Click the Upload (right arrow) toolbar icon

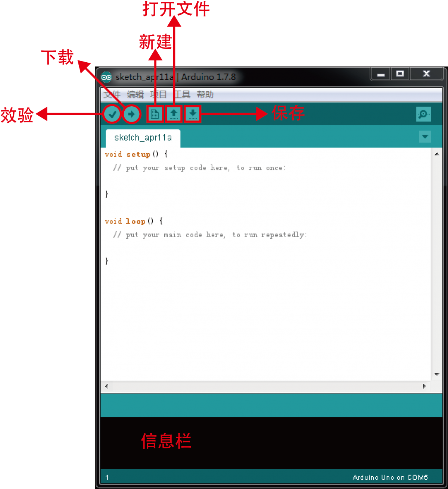pyautogui.click(x=131, y=114)
